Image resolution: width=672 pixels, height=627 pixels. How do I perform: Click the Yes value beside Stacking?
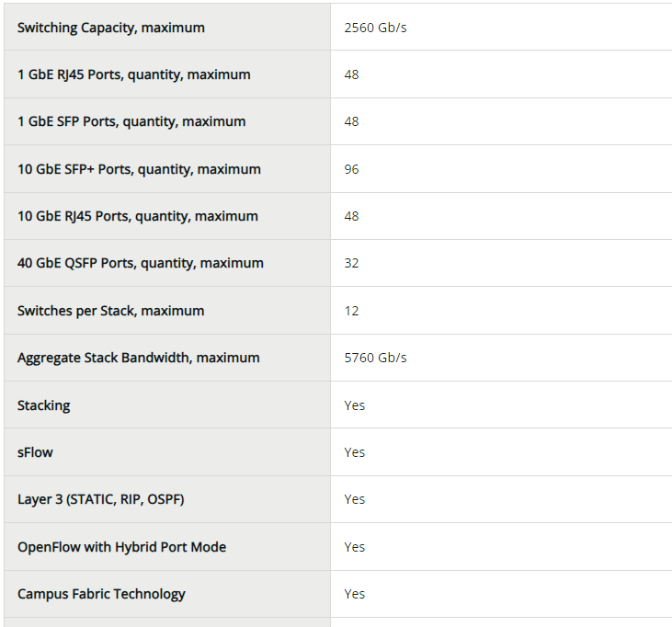[x=354, y=405]
